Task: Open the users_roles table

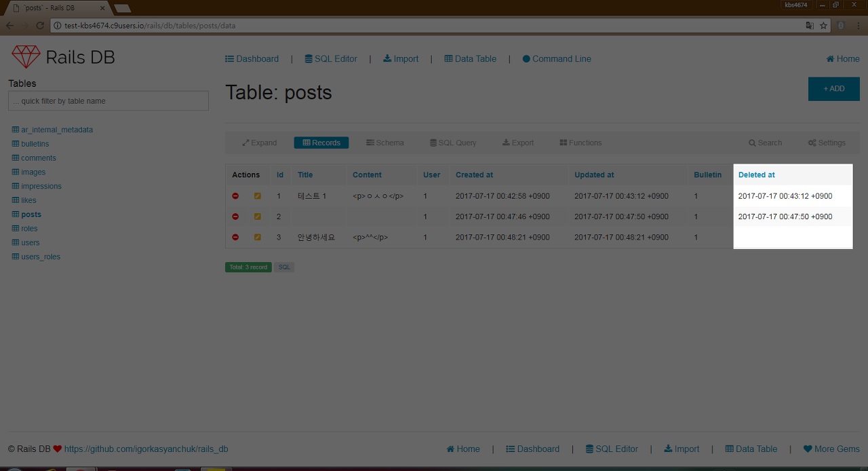Action: (36, 257)
